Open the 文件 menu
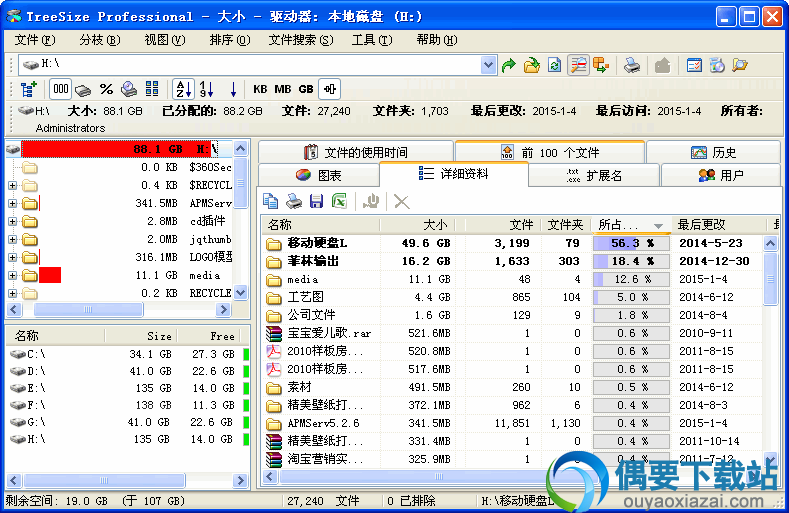The height and width of the screenshot is (513, 789). 35,40
